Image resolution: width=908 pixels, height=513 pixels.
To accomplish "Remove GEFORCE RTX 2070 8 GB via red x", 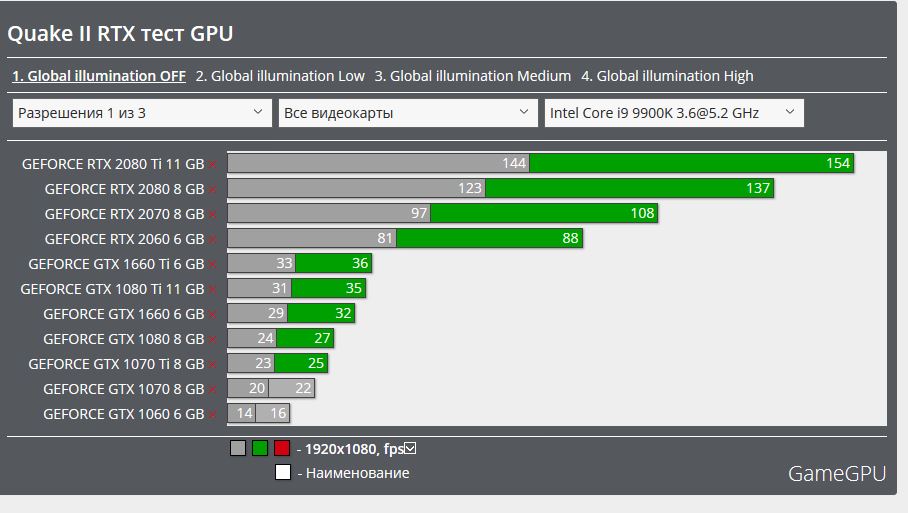I will pos(213,215).
